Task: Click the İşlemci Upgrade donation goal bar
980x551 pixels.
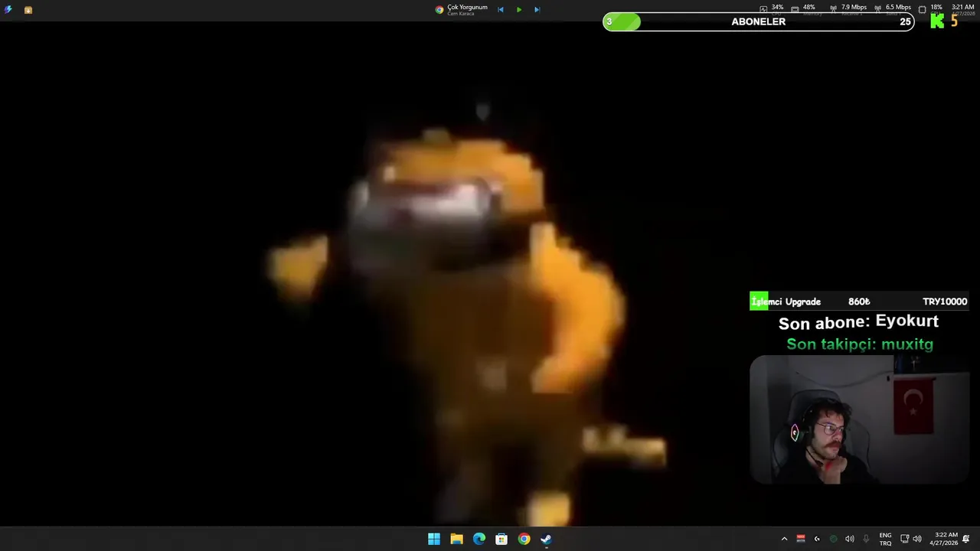Action: coord(859,302)
